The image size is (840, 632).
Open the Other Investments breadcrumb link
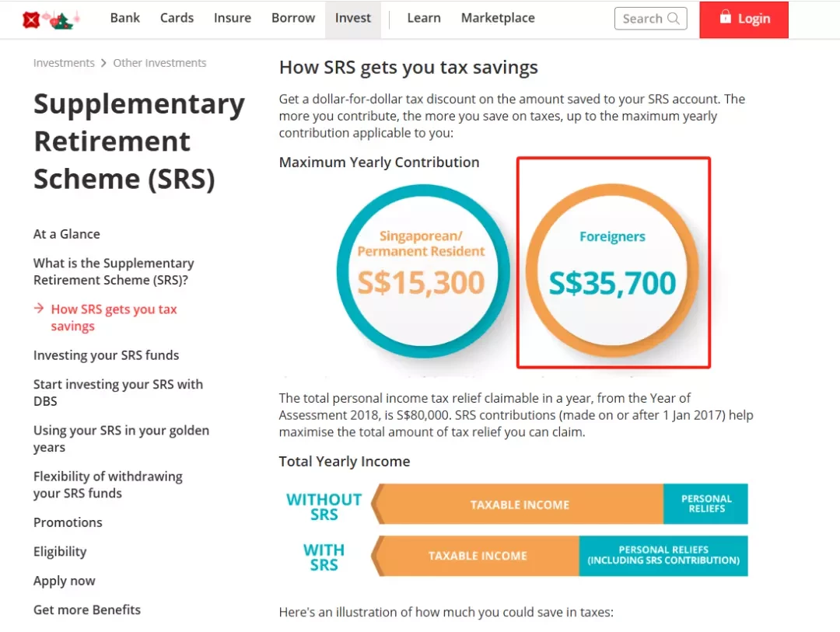[x=159, y=63]
